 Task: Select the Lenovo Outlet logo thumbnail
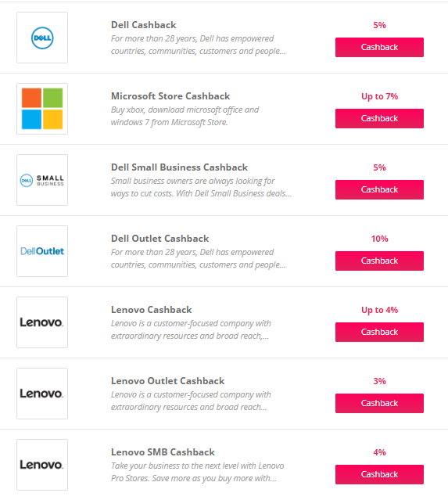point(42,393)
